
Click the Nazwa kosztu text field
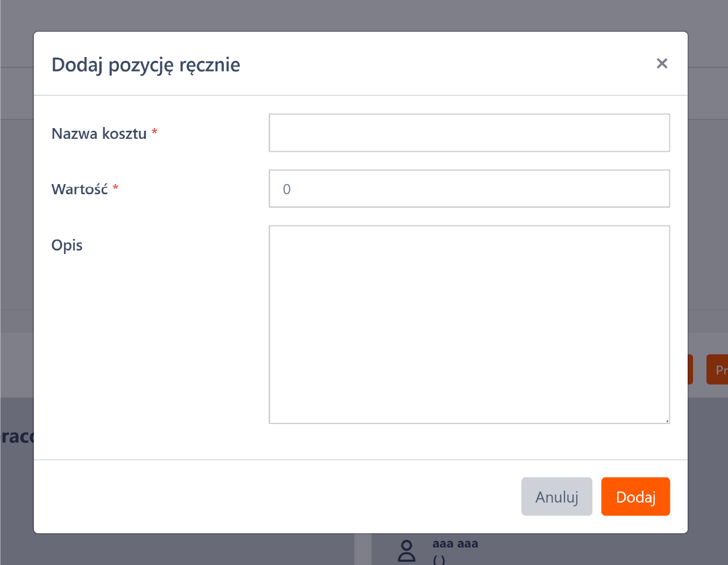coord(469,133)
